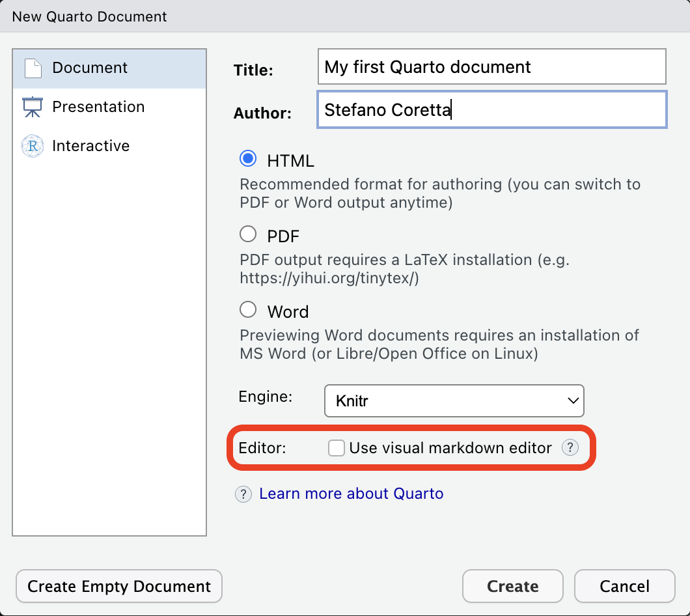Open the Engine dropdown showing Knitr
The height and width of the screenshot is (616, 690).
[x=454, y=400]
